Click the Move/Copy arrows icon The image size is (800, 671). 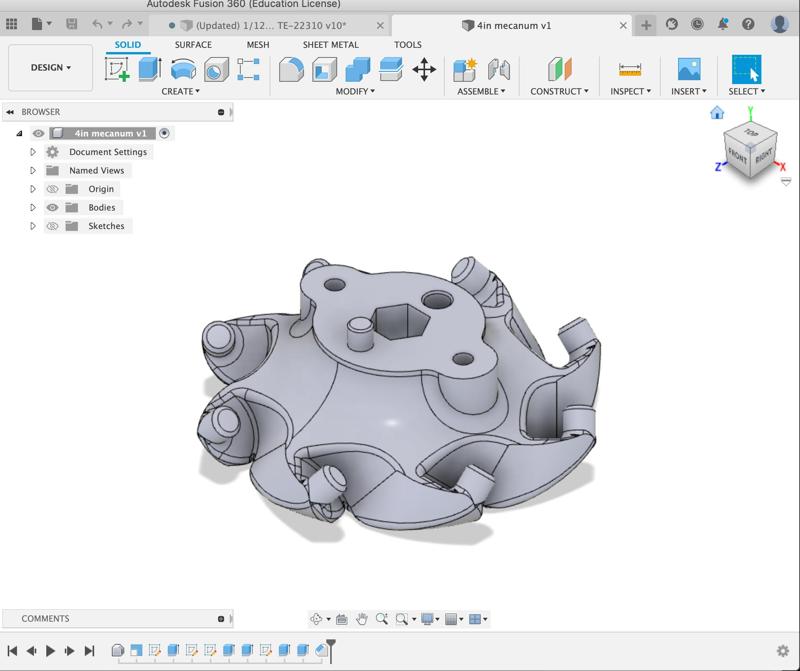coord(424,69)
